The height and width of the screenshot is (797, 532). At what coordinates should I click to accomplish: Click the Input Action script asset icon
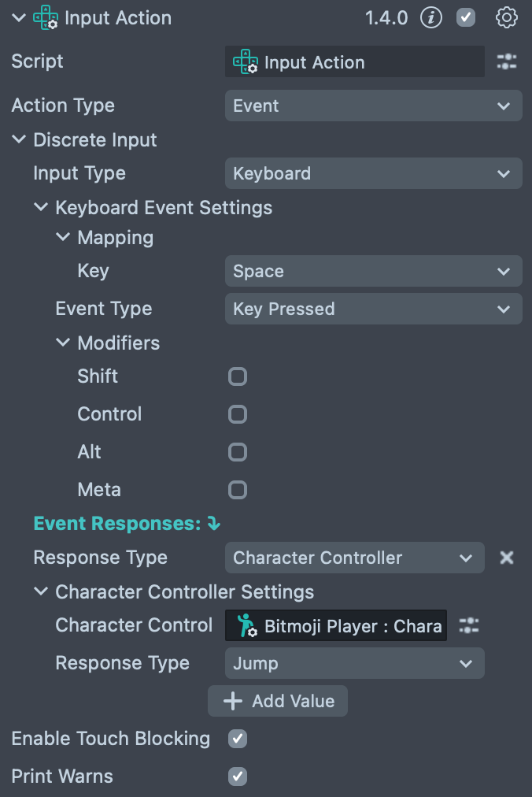[x=246, y=62]
